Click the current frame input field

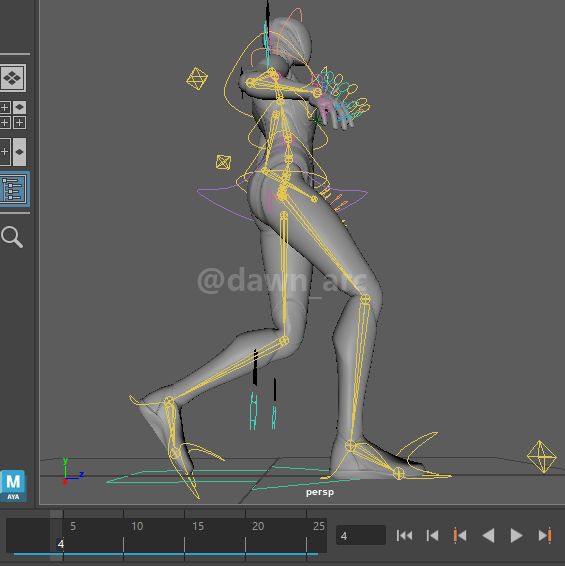361,535
